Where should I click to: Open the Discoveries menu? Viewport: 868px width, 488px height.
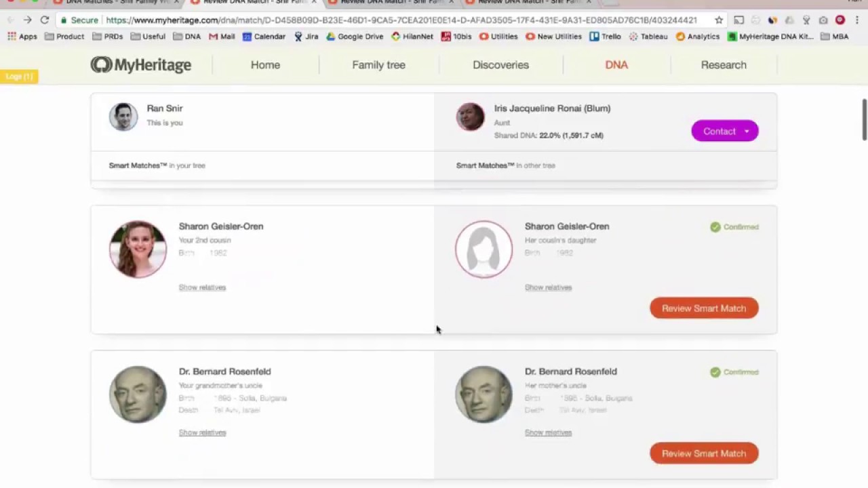[x=500, y=65]
